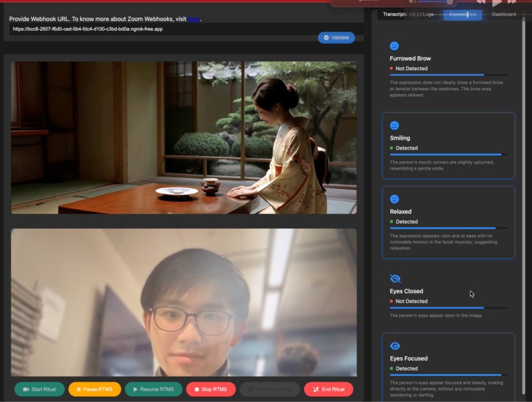The height and width of the screenshot is (402, 532).
Task: Click the Smiling confidence bar
Action: [448, 154]
